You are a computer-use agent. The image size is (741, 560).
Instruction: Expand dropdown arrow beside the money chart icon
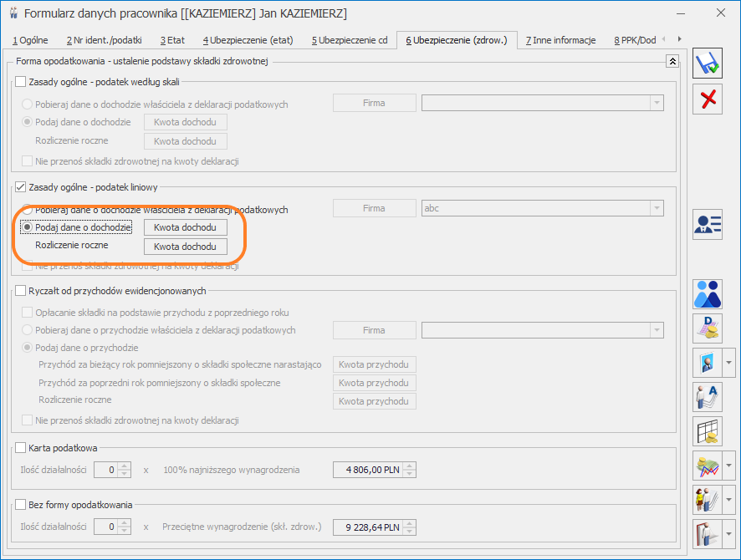(730, 466)
